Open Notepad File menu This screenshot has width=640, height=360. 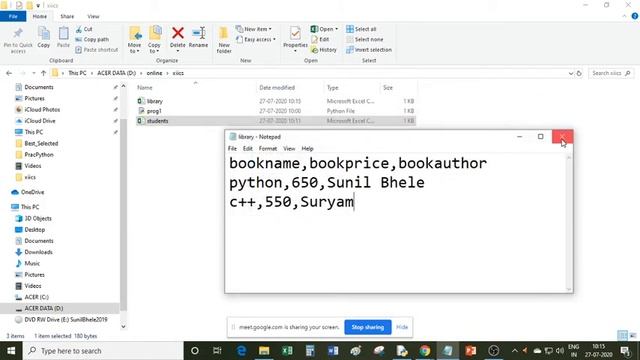pyautogui.click(x=232, y=149)
